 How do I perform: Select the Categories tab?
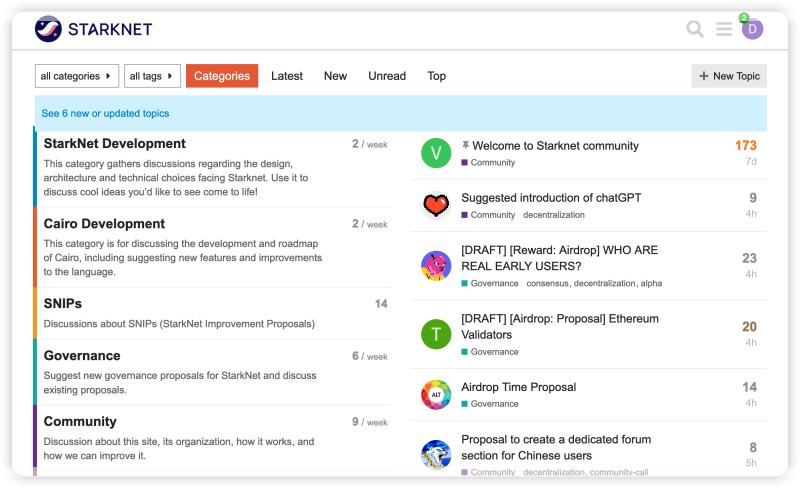coord(222,76)
